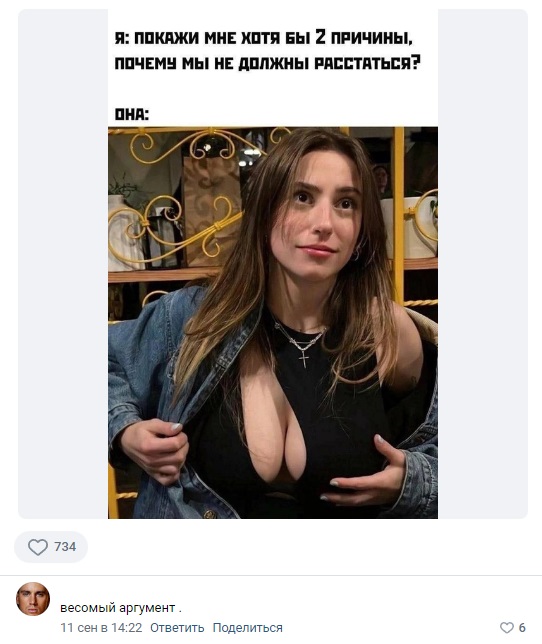Click the cross necklace in the photo
The width and height of the screenshot is (542, 644).
tap(303, 359)
